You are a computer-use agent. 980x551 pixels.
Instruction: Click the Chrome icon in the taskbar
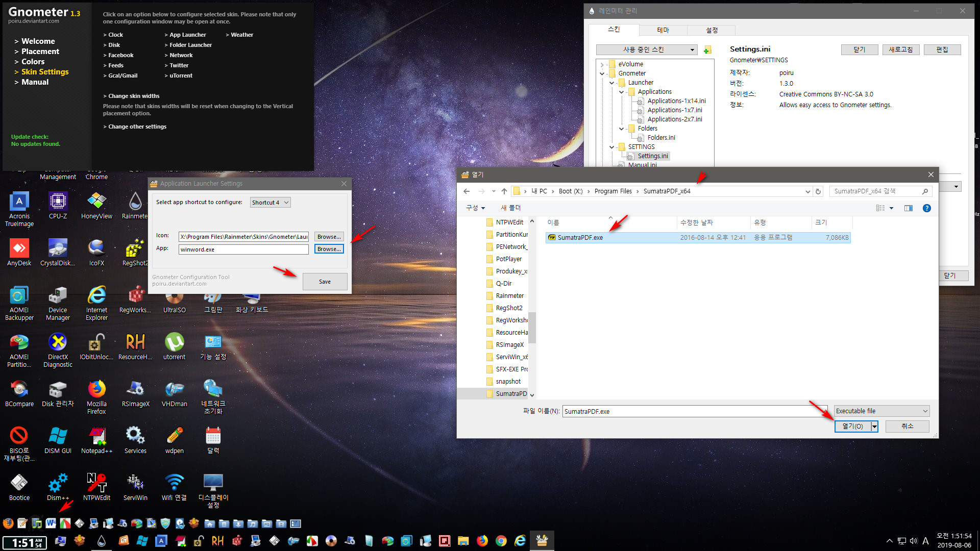tap(501, 541)
